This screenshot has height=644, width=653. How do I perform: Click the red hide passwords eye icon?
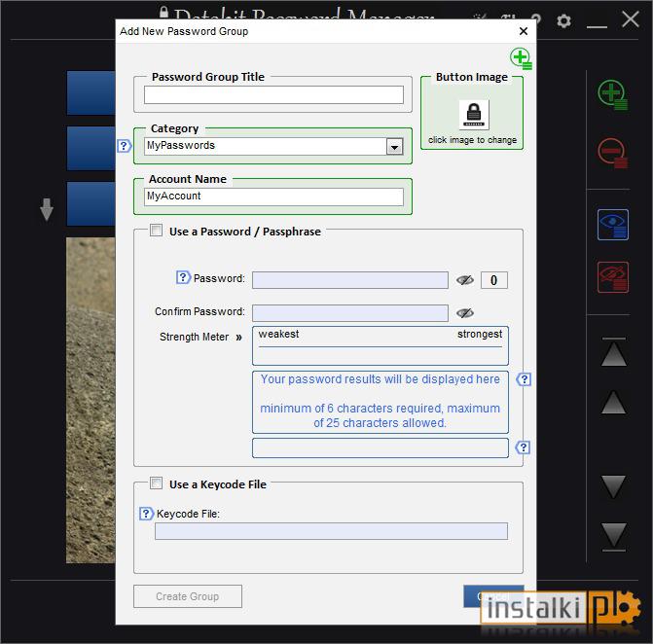612,277
